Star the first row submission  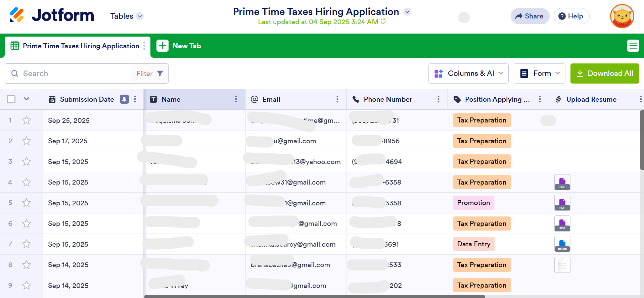pos(27,120)
